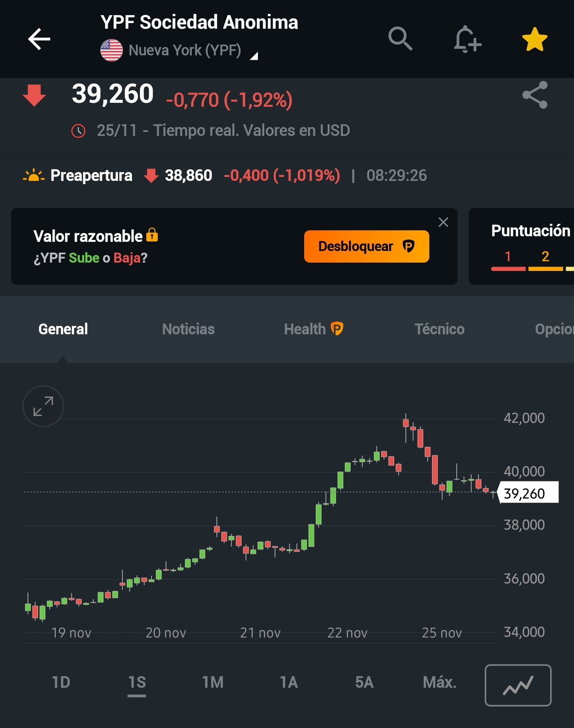Select the 1D chart range
Screen dimensions: 574x728
[61, 682]
